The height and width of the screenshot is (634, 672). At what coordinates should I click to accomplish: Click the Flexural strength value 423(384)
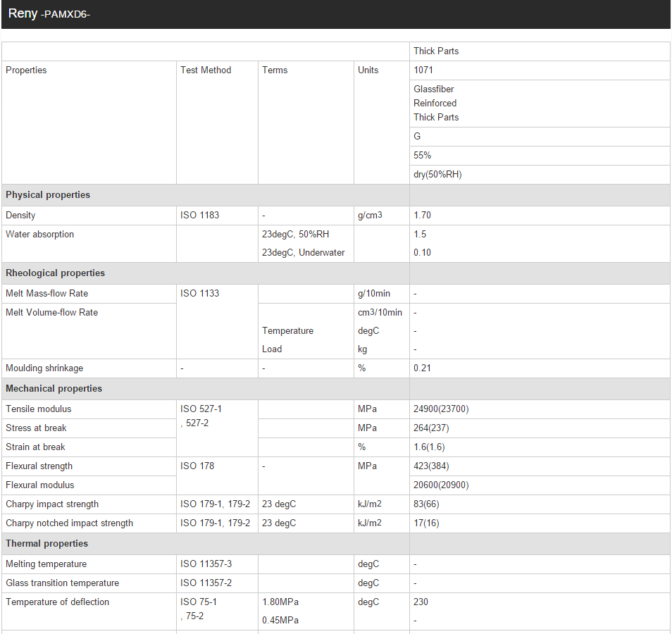pyautogui.click(x=431, y=466)
